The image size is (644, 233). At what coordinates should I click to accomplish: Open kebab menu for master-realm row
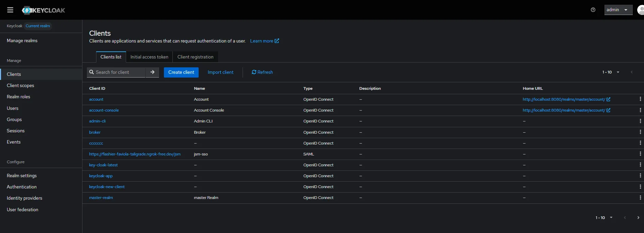point(640,197)
